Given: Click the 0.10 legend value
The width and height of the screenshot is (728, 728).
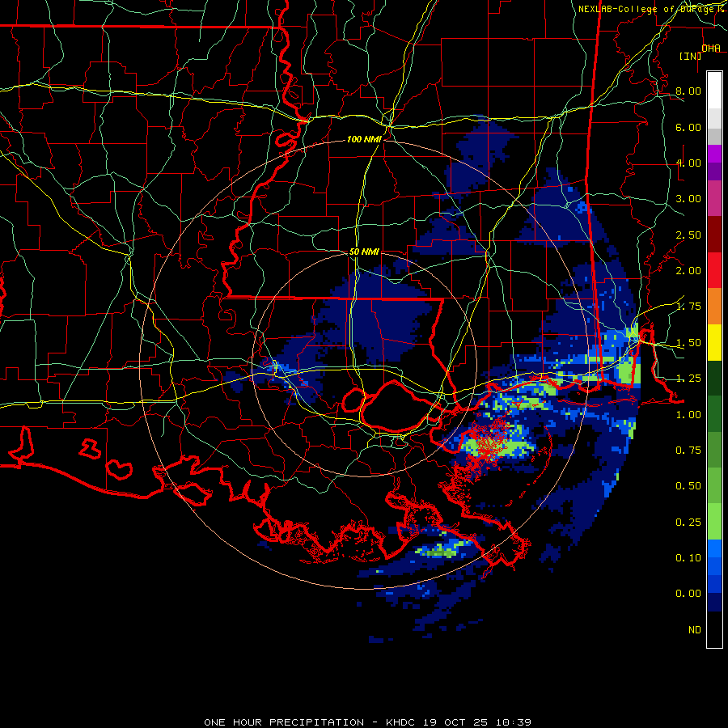Looking at the screenshot, I should (x=688, y=558).
